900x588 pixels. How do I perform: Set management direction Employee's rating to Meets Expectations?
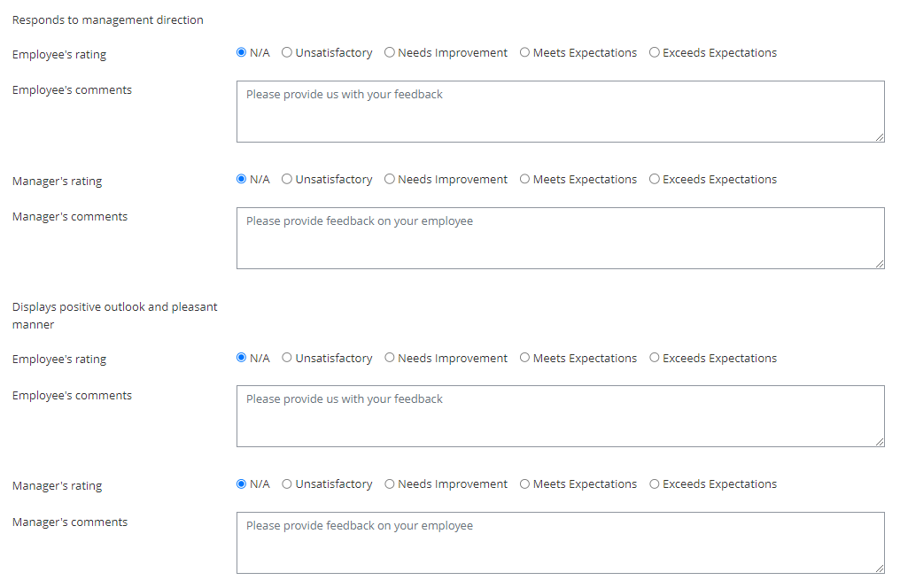[524, 53]
